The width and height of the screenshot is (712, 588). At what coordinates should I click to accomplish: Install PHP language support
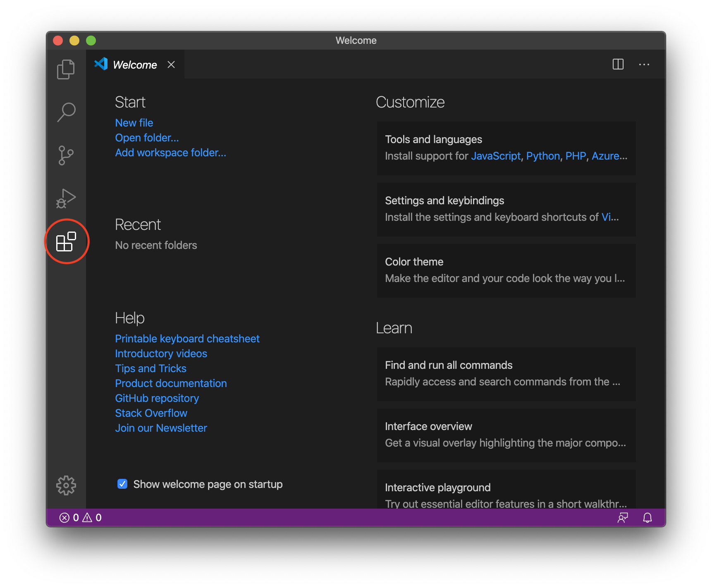(x=576, y=156)
